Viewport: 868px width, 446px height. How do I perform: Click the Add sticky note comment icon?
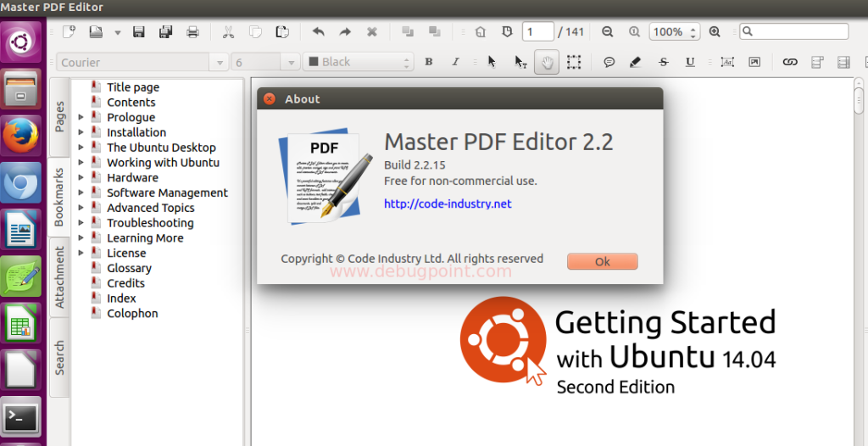609,62
